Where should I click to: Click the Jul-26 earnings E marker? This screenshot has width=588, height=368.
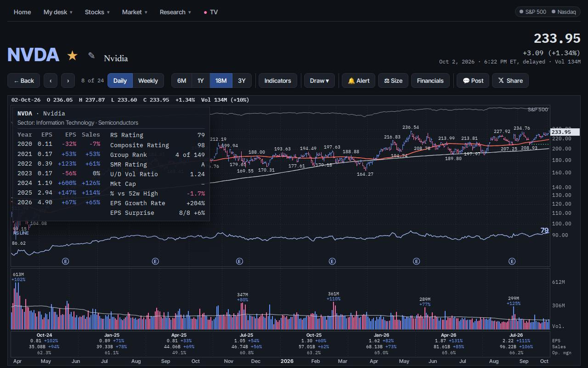pos(512,261)
